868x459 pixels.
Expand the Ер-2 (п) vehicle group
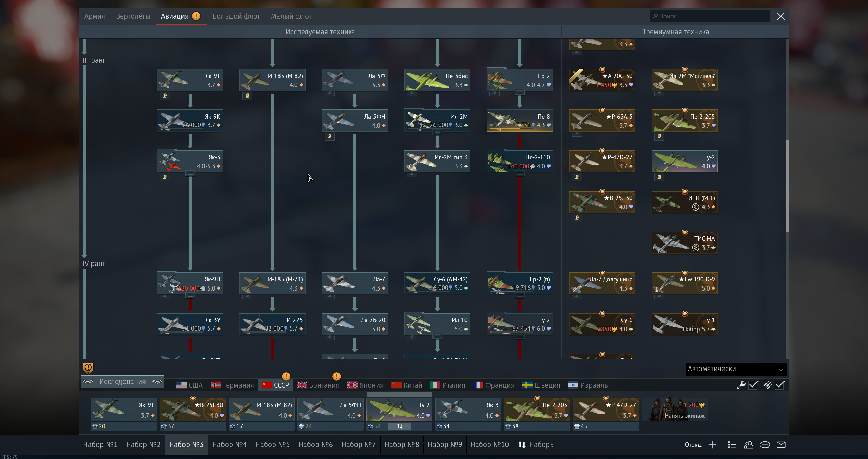coord(520,296)
